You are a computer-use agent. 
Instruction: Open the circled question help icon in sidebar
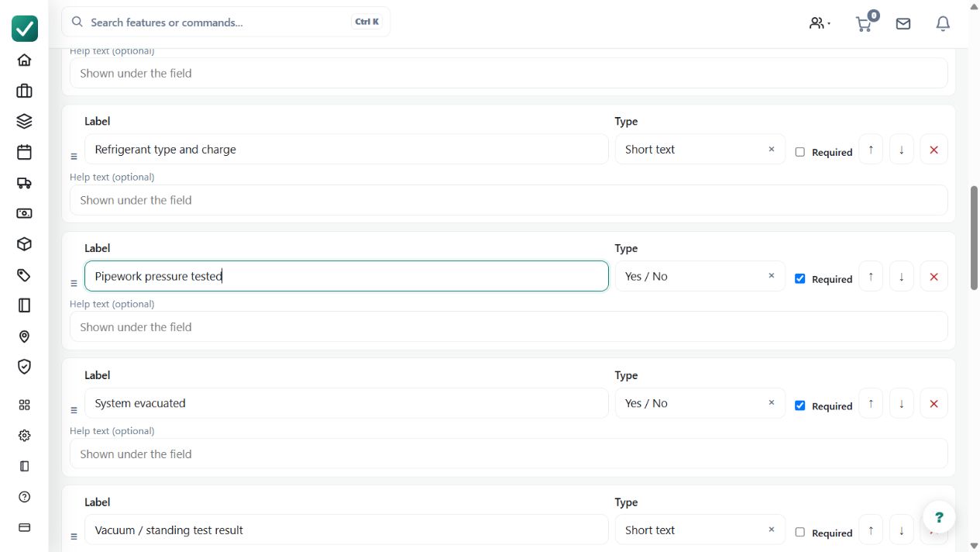pyautogui.click(x=24, y=497)
